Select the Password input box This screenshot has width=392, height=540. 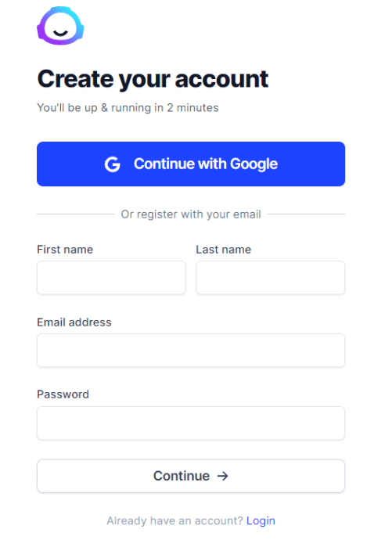191,423
